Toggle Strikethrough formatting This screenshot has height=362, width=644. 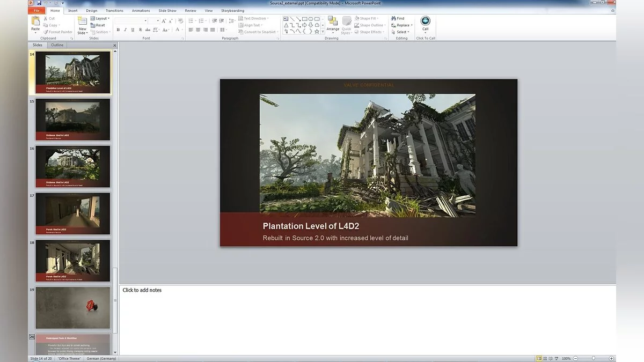(148, 30)
